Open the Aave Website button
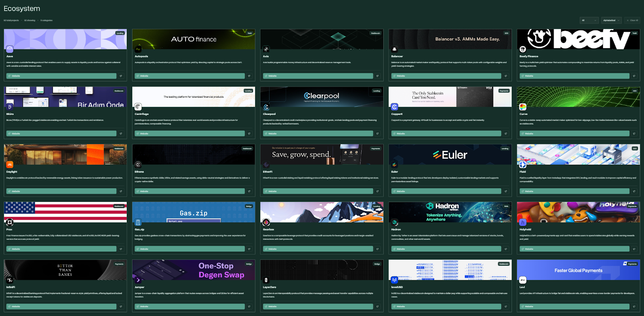Viewport: 644px width, 316px height. pyautogui.click(x=61, y=76)
